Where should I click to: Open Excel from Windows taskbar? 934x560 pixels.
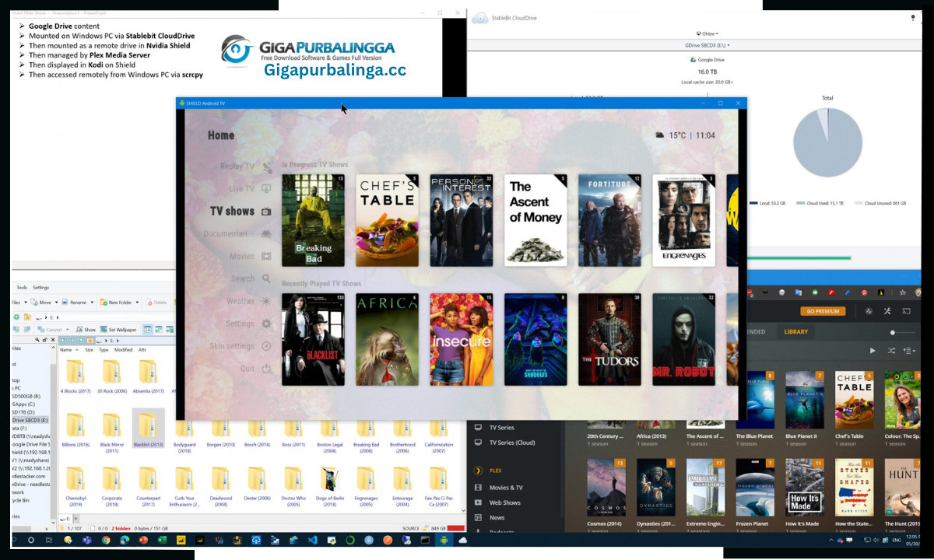point(162,540)
